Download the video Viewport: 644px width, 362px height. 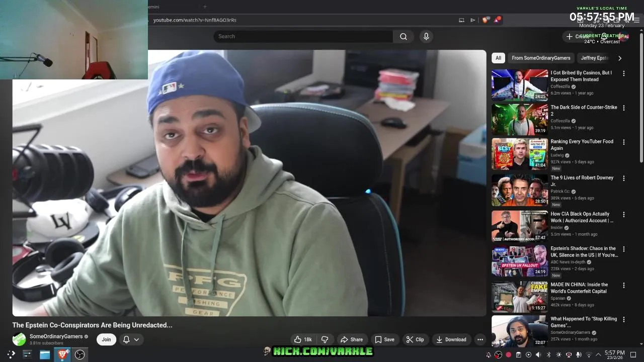451,339
